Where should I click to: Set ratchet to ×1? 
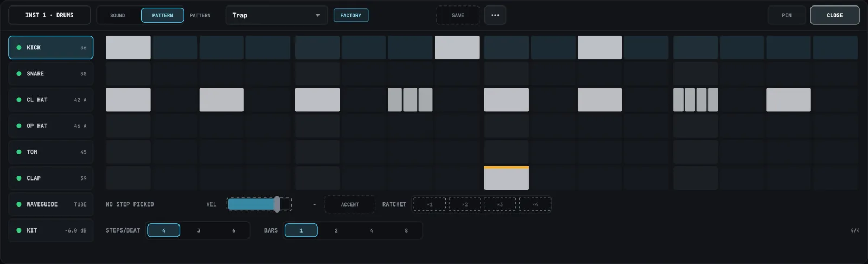pos(430,204)
